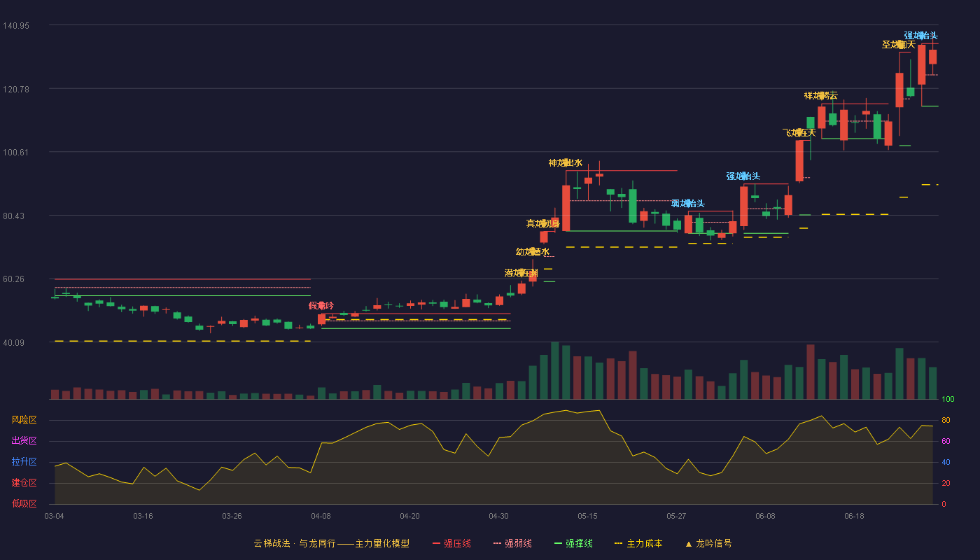Toggle the 龙吟信号 legend entry

coord(708,543)
